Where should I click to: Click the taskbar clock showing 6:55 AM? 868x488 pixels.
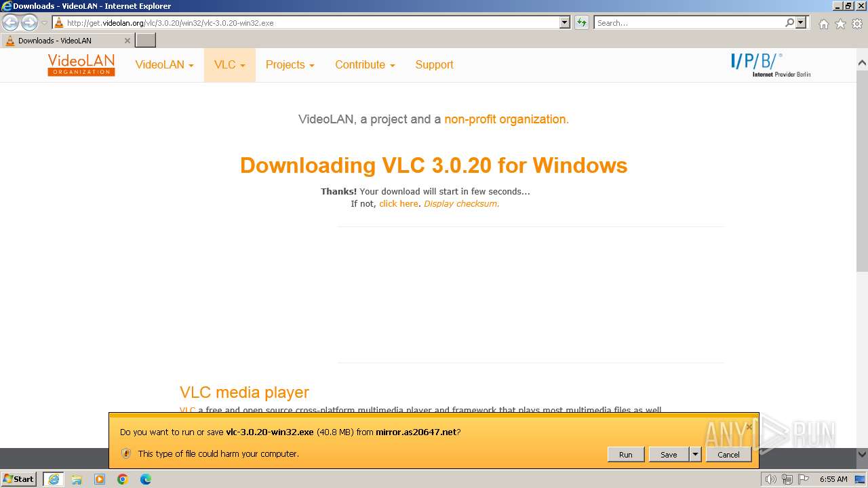[x=833, y=479]
